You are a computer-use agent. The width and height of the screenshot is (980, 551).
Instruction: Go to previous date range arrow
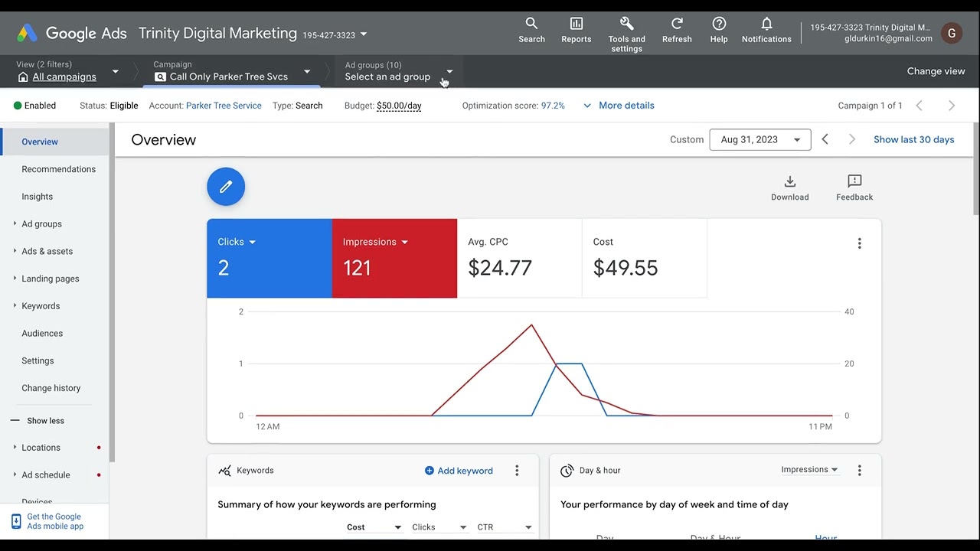(825, 139)
